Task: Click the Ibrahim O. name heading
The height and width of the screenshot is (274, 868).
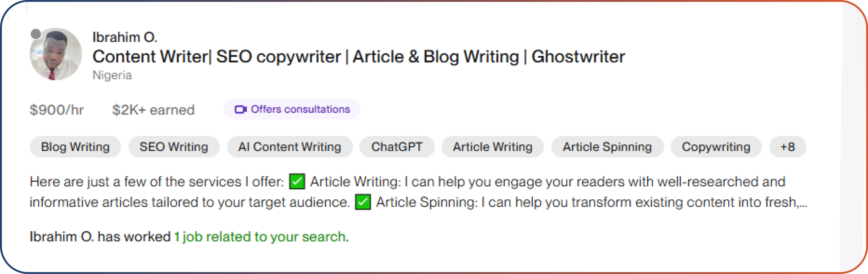Action: click(x=125, y=37)
